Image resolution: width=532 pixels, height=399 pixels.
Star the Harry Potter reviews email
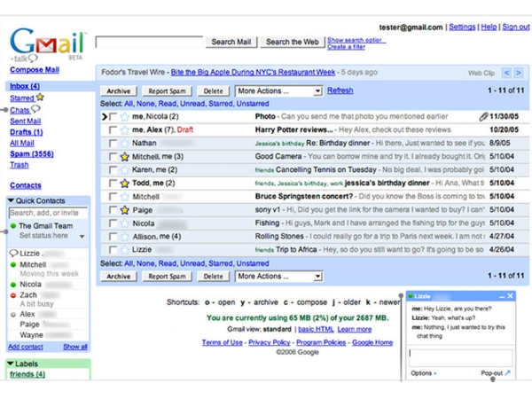[125, 130]
